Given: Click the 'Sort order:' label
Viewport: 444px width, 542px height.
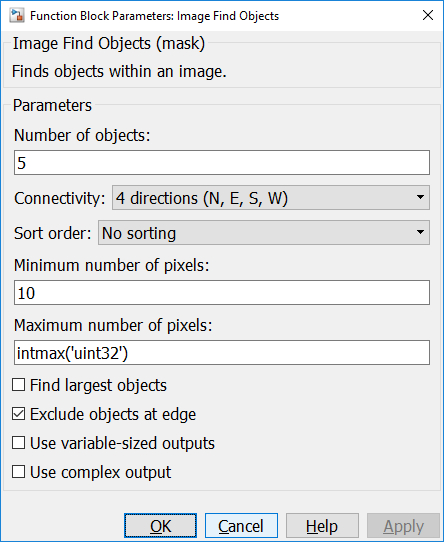Looking at the screenshot, I should coord(53,233).
